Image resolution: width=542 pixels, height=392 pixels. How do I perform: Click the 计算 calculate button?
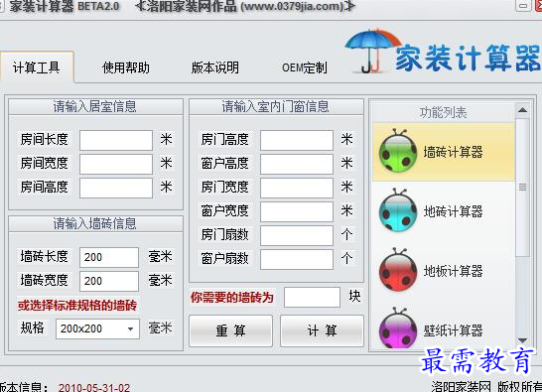322,330
